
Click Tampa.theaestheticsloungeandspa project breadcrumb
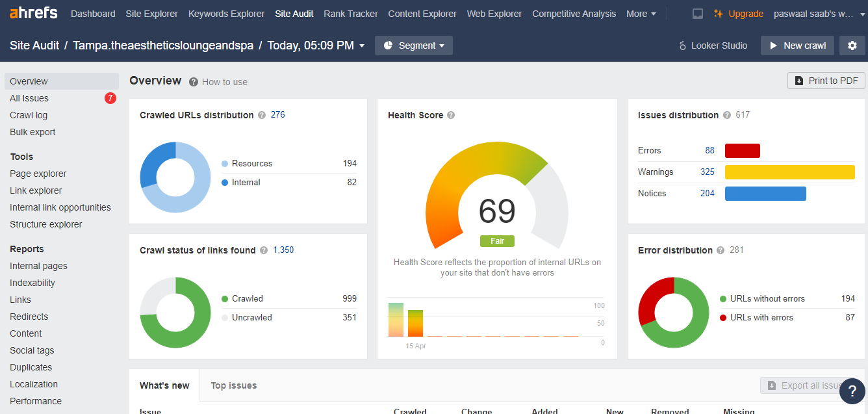pyautogui.click(x=163, y=45)
